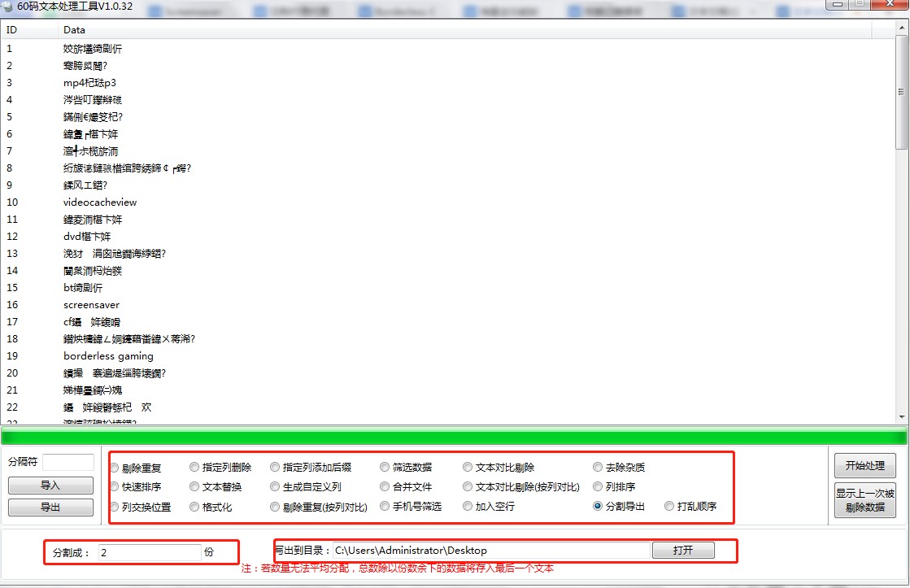Viewport: 910px width, 588px height.
Task: Choose the 列排序 radio option
Action: tap(614, 487)
